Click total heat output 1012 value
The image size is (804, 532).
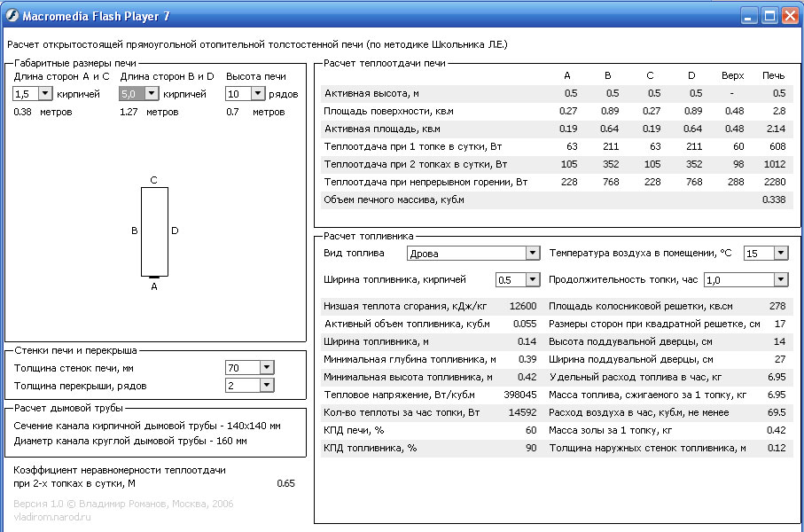(774, 164)
